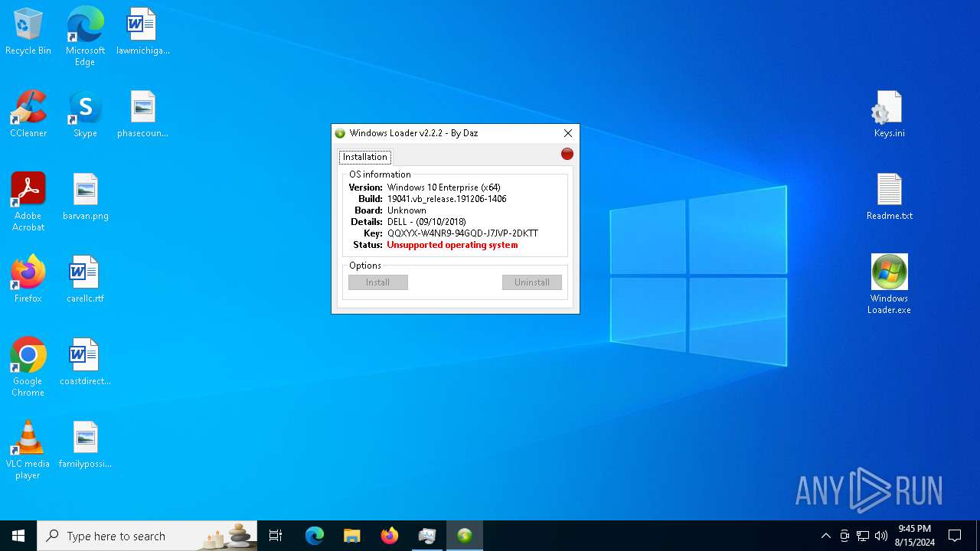Viewport: 980px width, 551px height.
Task: Click the Unsupported operating system status text
Action: [x=452, y=245]
